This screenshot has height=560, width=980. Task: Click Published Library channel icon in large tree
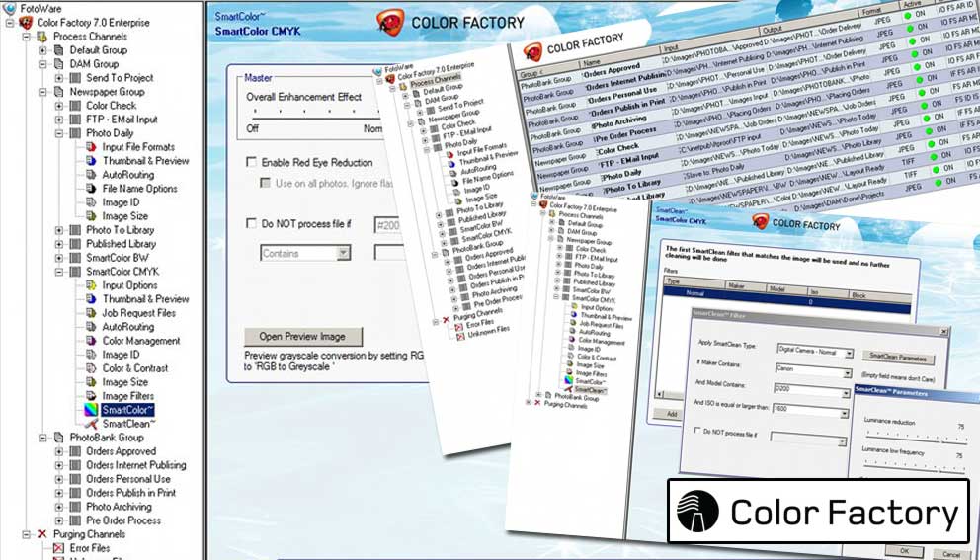[75, 244]
